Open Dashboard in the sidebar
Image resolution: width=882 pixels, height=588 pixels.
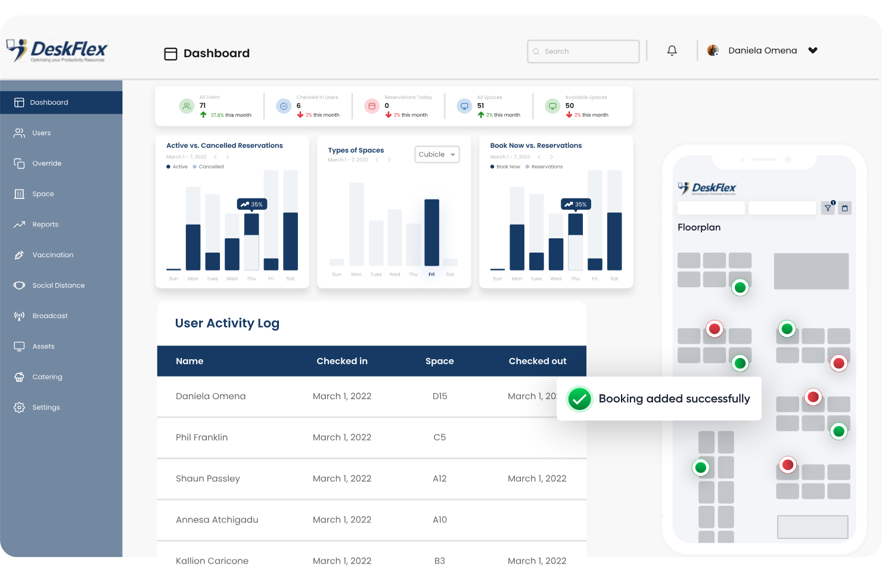pyautogui.click(x=61, y=102)
